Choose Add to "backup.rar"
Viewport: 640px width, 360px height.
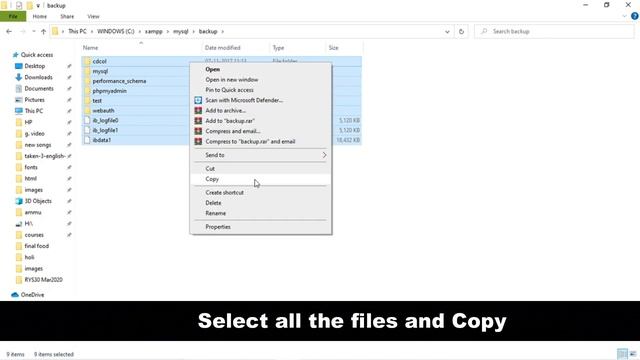coord(260,121)
